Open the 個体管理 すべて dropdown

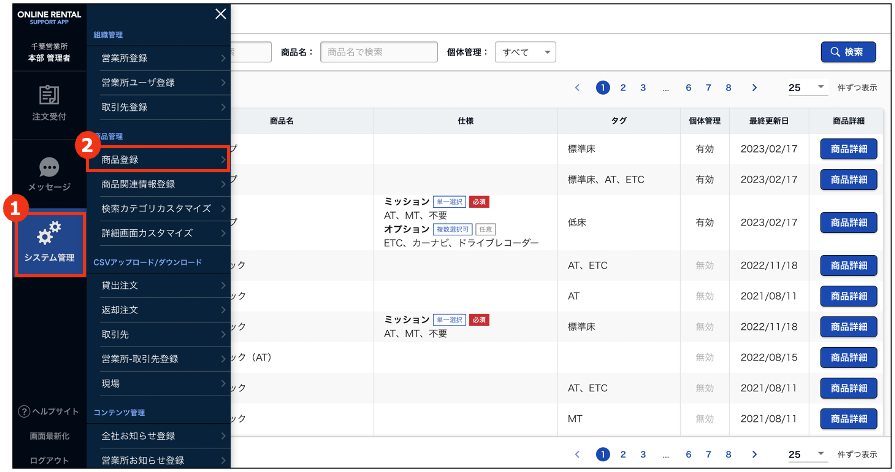526,52
